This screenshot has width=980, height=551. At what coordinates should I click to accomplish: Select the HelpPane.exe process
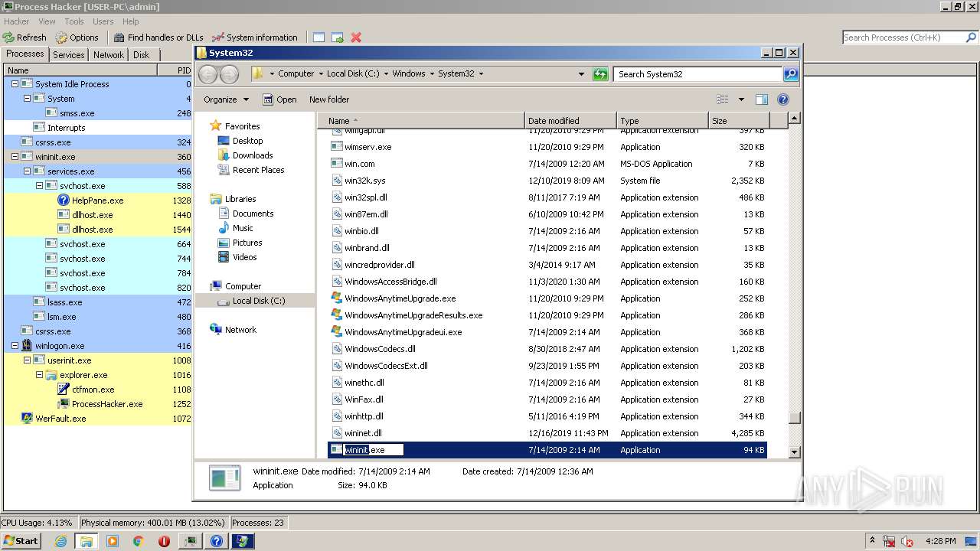point(98,201)
